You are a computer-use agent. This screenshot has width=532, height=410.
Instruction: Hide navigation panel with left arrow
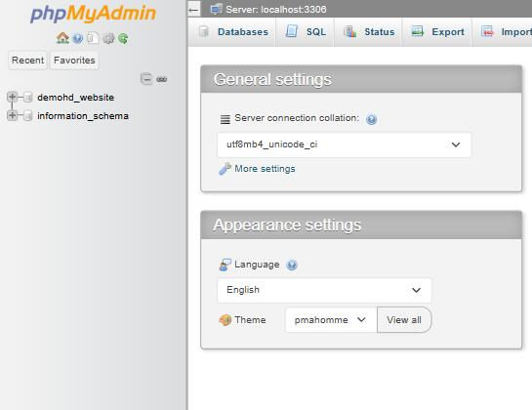(193, 10)
